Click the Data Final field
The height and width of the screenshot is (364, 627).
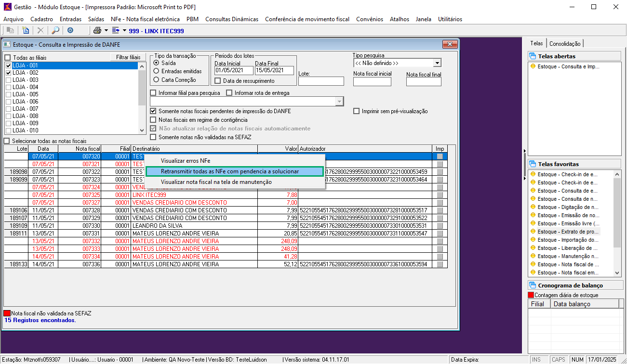pyautogui.click(x=274, y=70)
